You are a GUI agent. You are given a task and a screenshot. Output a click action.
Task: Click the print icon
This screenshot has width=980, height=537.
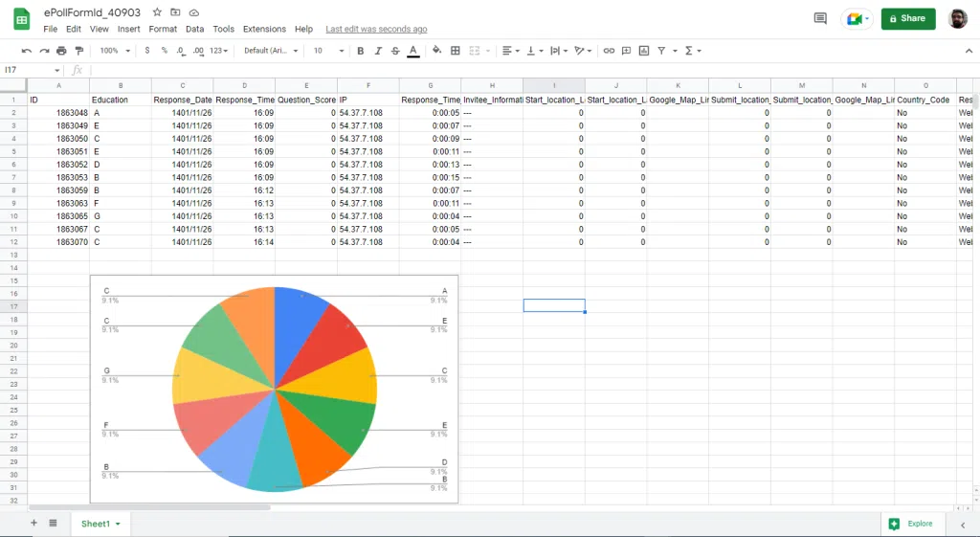(x=61, y=51)
